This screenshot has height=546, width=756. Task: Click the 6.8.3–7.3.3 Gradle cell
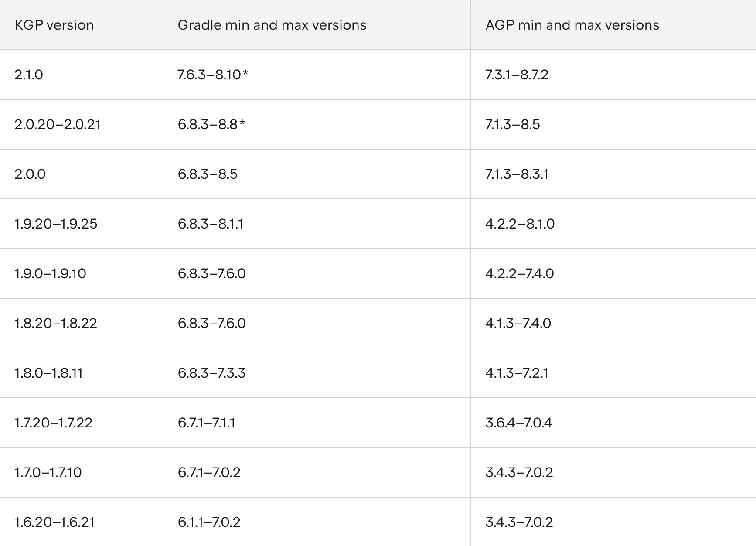click(x=317, y=373)
